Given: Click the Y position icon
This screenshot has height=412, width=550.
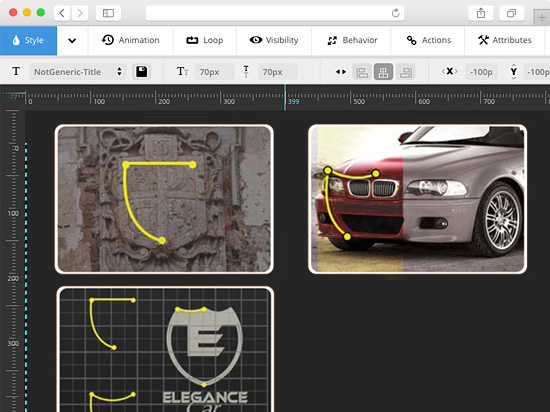Looking at the screenshot, I should (x=514, y=72).
